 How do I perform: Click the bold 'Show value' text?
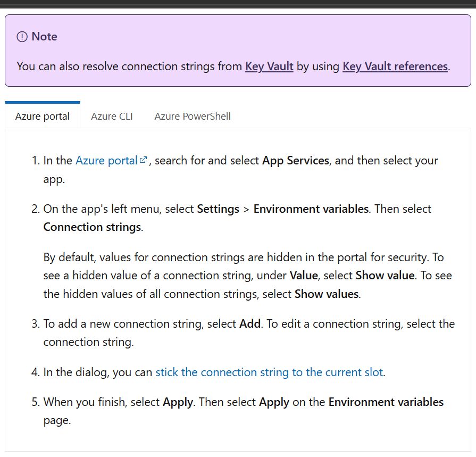click(x=385, y=276)
